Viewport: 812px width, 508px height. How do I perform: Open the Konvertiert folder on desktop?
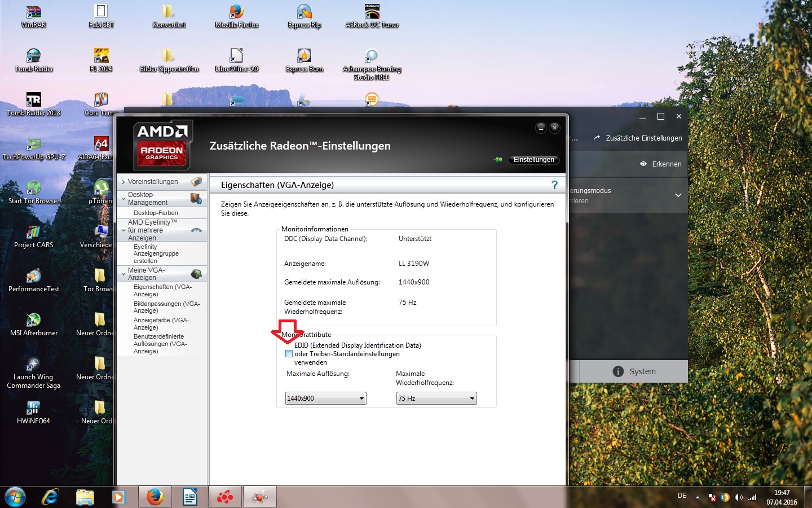[x=169, y=16]
